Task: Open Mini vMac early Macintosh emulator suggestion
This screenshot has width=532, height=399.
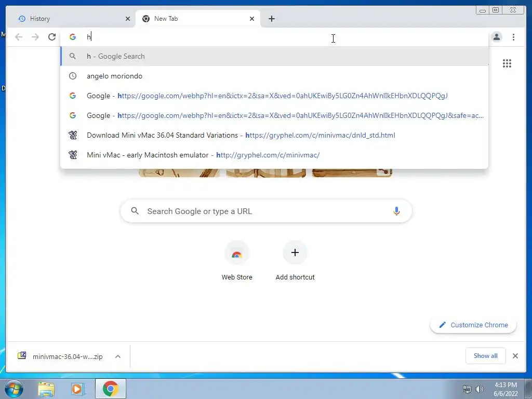Action: [x=274, y=155]
